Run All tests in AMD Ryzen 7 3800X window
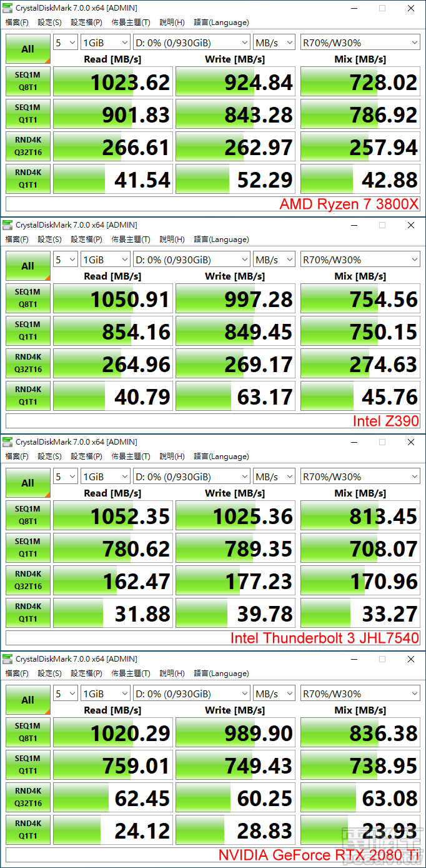 pyautogui.click(x=27, y=49)
